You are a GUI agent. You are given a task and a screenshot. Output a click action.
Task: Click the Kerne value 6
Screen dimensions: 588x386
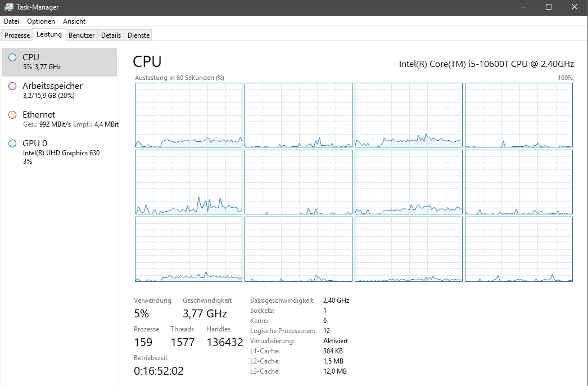pos(325,321)
